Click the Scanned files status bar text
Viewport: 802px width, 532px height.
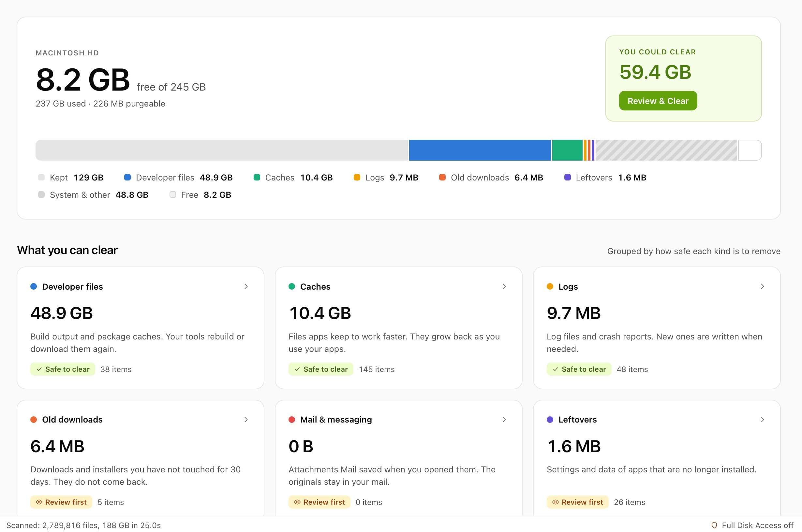pos(83,525)
